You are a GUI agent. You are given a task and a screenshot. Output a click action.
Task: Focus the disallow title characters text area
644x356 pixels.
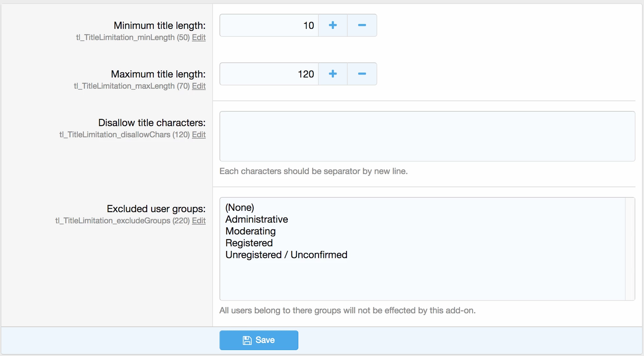click(x=427, y=136)
